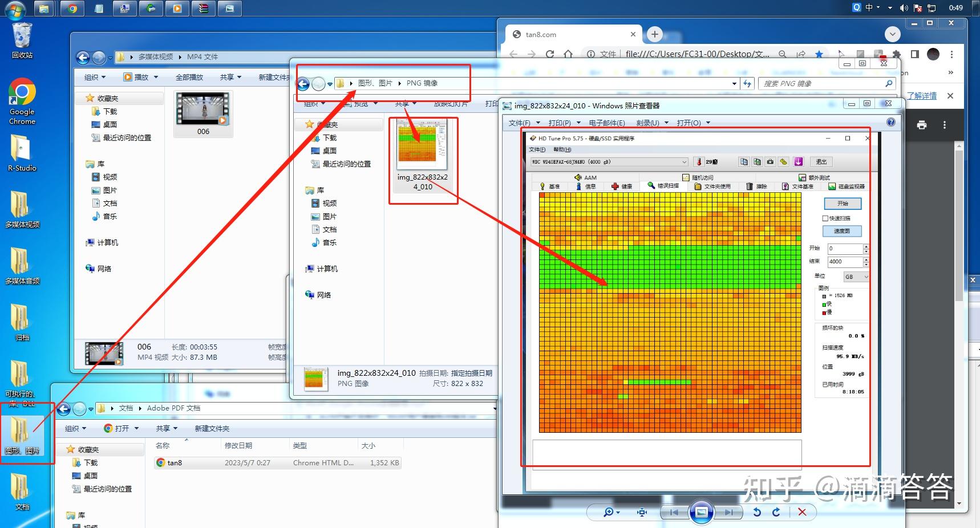Click the 退出 exit button in HD Tune
The image size is (980, 528).
[821, 161]
